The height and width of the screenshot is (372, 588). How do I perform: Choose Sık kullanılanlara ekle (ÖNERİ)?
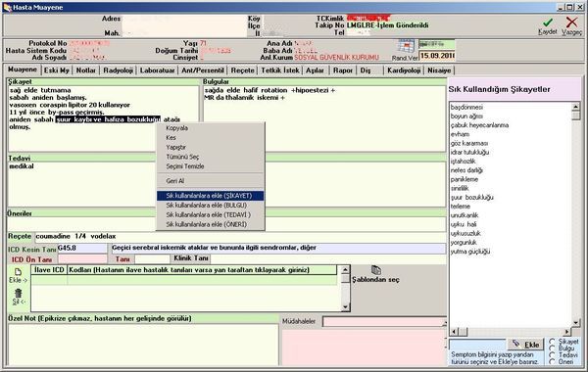210,224
